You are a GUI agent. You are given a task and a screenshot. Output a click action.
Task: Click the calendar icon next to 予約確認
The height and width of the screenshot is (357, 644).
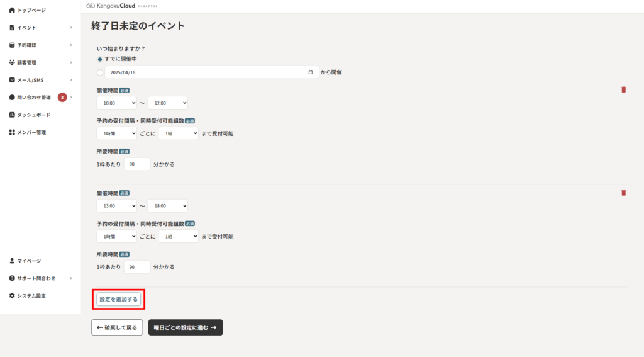12,45
